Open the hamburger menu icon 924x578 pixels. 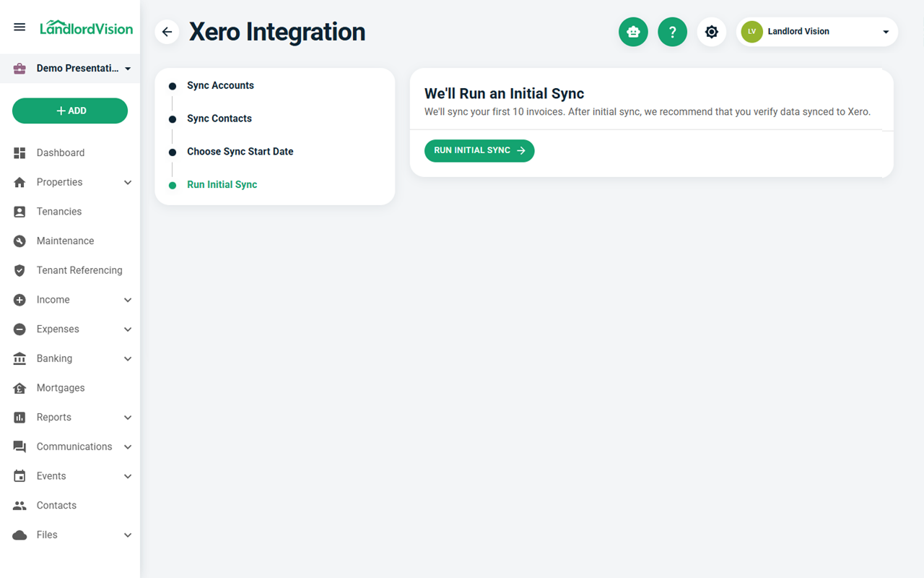[19, 27]
